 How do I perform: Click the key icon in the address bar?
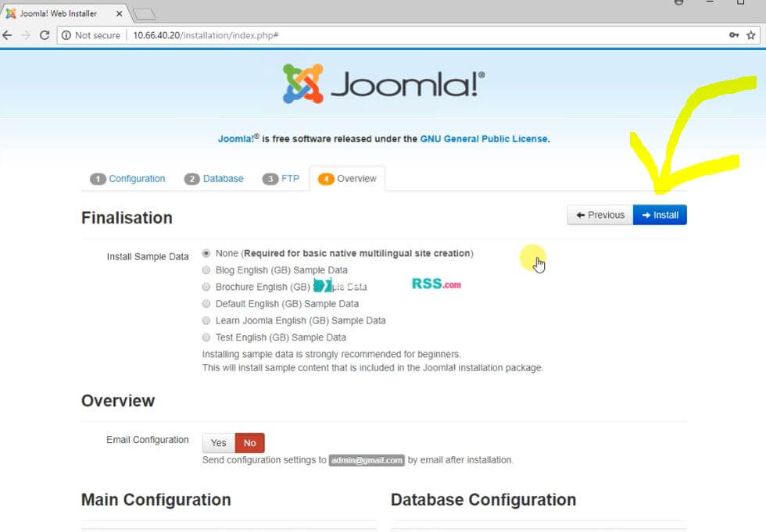point(732,35)
